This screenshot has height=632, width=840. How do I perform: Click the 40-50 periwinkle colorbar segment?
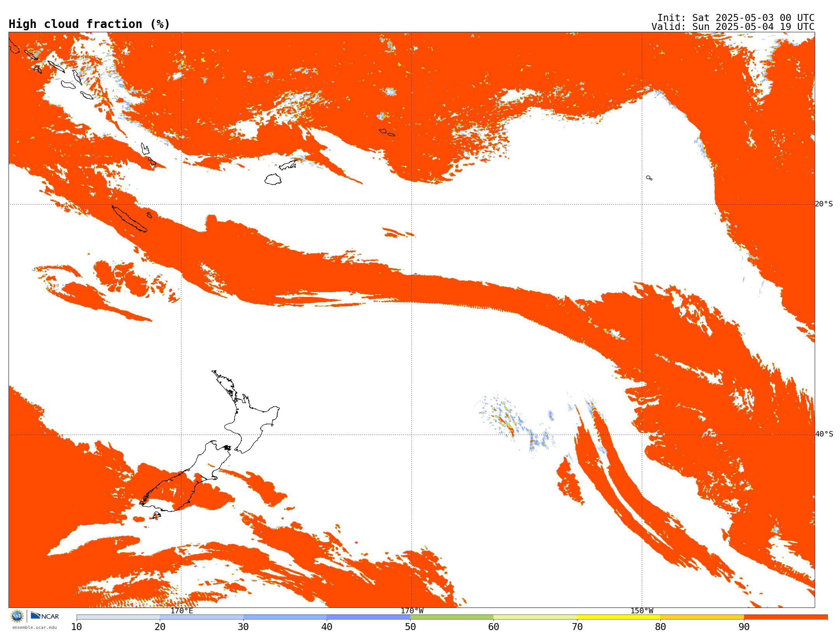368,617
